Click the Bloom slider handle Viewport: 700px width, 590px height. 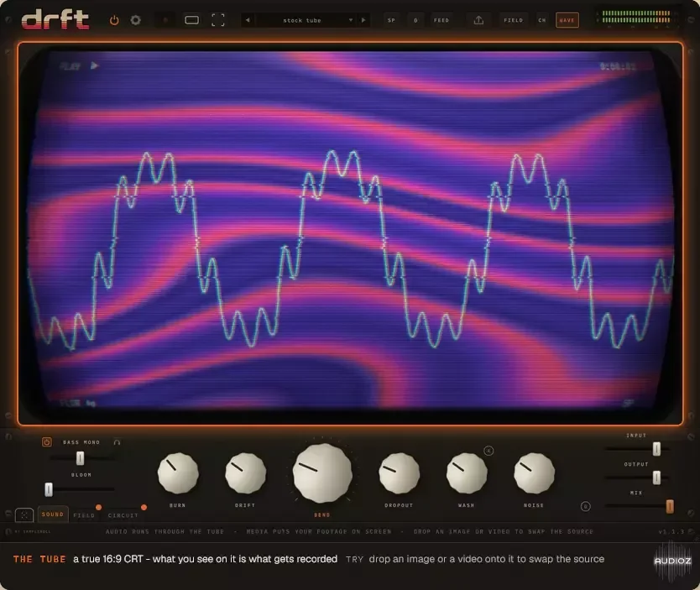[x=49, y=489]
